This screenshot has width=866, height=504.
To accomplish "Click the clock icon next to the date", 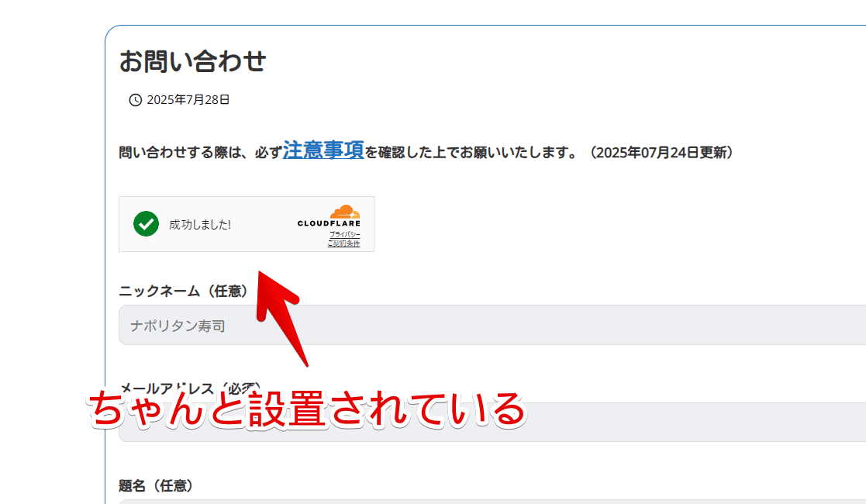I will click(x=134, y=99).
